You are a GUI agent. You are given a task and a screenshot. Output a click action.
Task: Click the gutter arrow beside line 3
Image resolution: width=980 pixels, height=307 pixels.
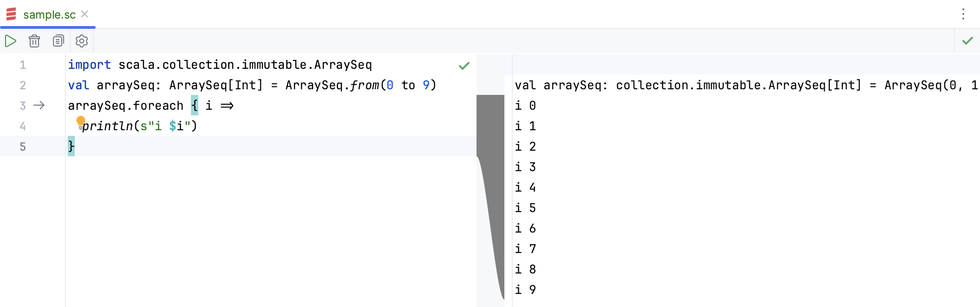point(39,106)
